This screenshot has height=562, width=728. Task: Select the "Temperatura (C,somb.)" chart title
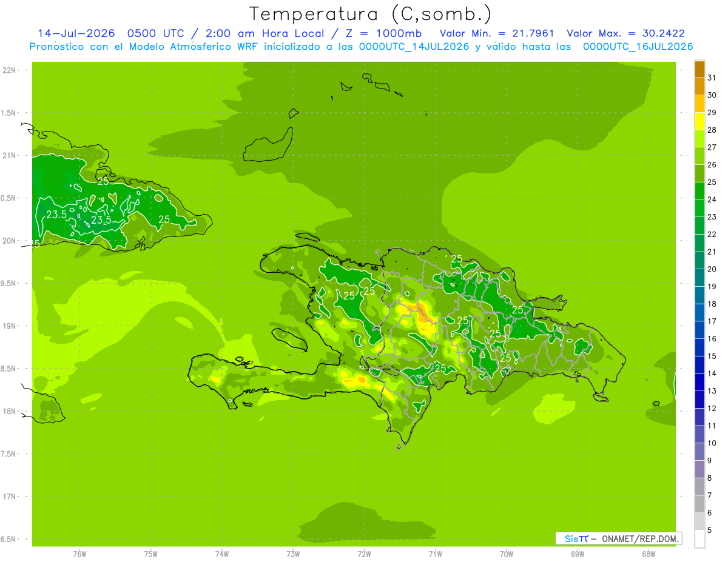[371, 13]
